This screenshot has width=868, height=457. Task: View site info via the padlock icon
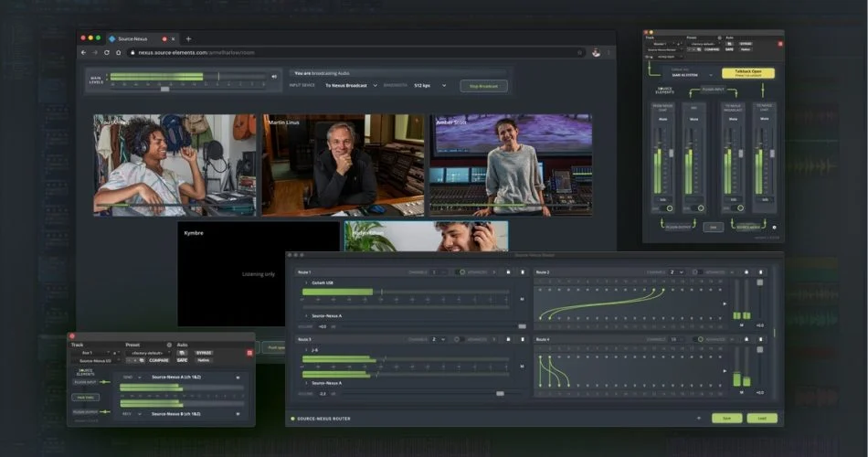click(132, 53)
